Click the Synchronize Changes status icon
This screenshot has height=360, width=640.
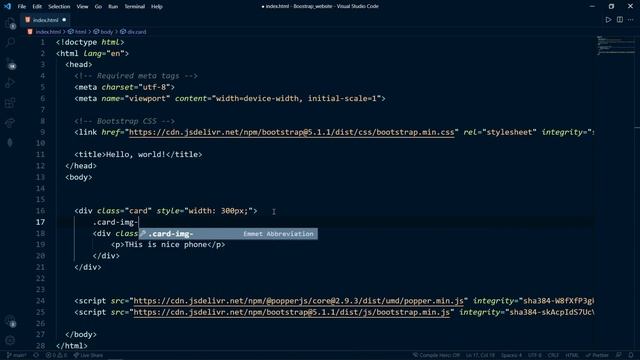pos(36,355)
